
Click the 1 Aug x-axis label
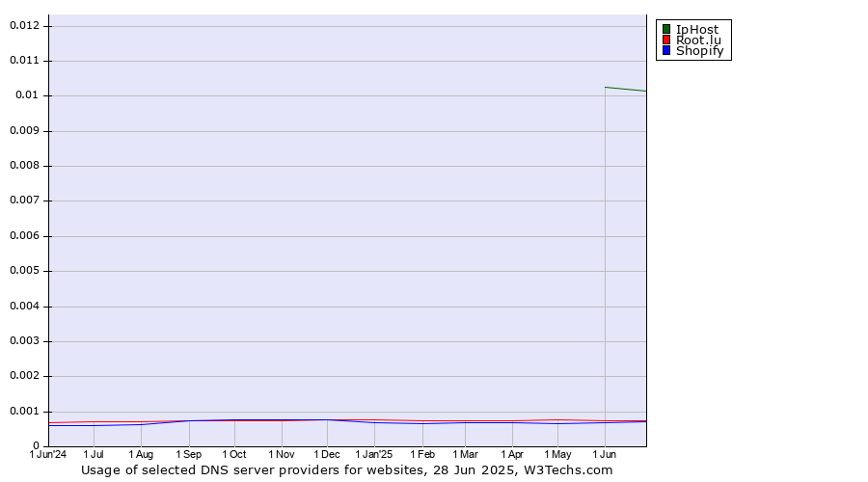[141, 454]
